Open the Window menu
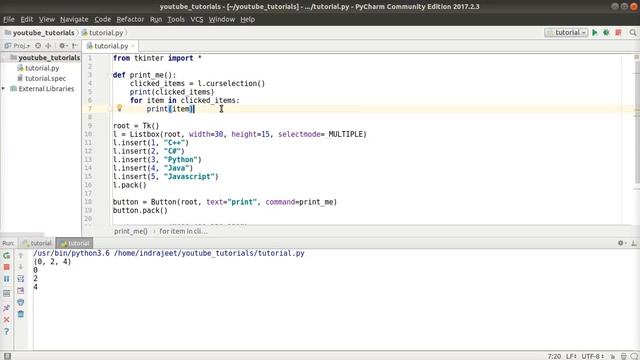The image size is (640, 360). (x=222, y=19)
